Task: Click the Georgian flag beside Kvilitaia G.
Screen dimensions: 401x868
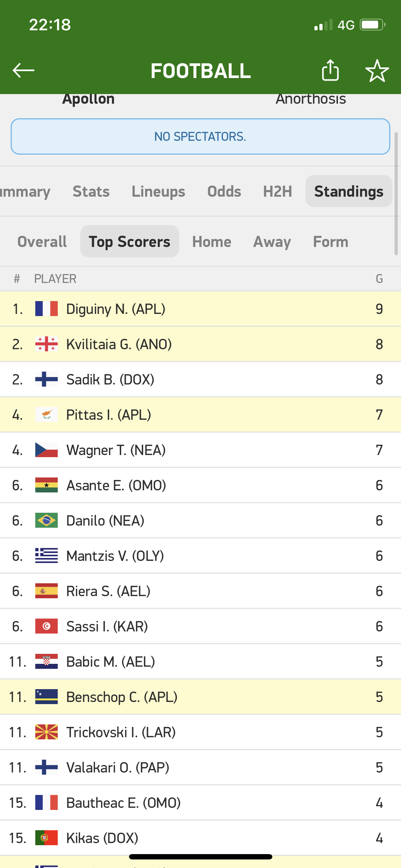Action: [x=46, y=344]
